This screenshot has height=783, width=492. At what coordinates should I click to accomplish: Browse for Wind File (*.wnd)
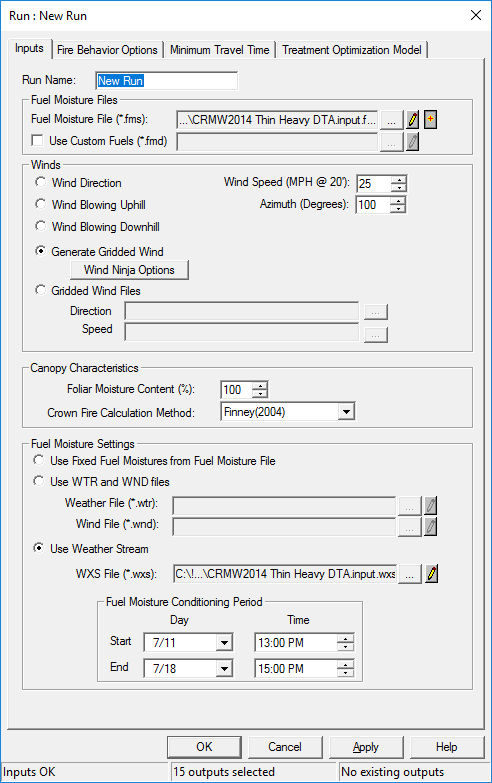tap(410, 527)
